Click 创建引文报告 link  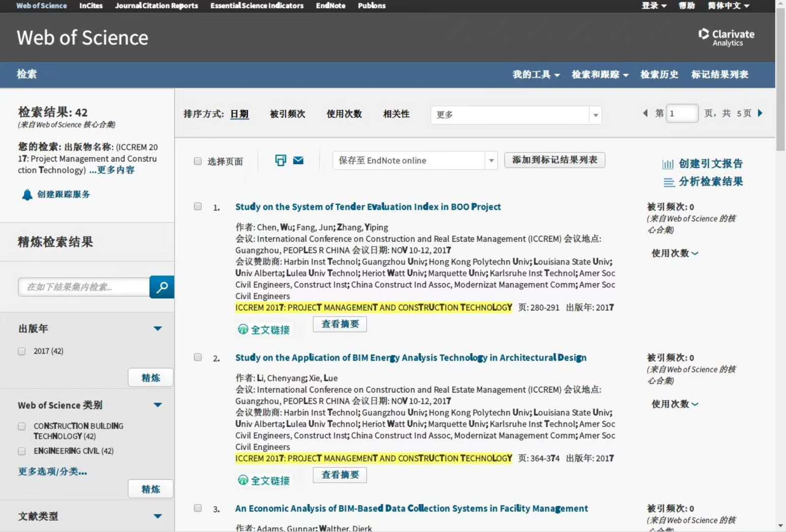[x=711, y=164]
